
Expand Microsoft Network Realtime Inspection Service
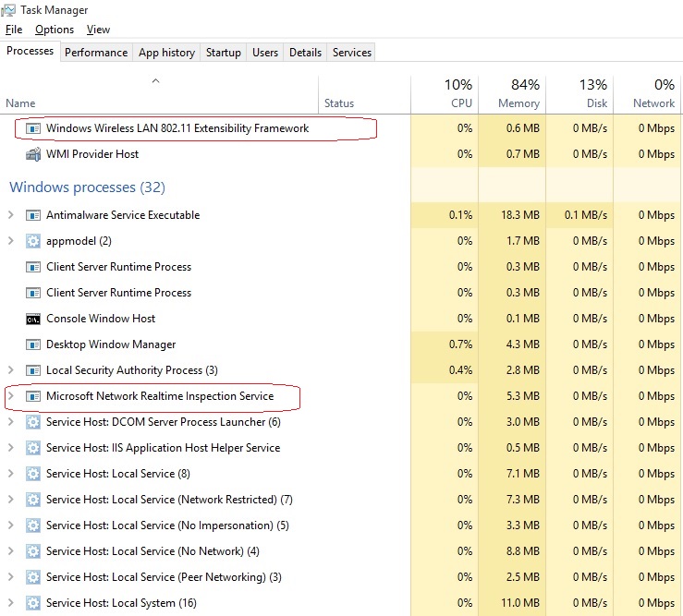pyautogui.click(x=11, y=395)
